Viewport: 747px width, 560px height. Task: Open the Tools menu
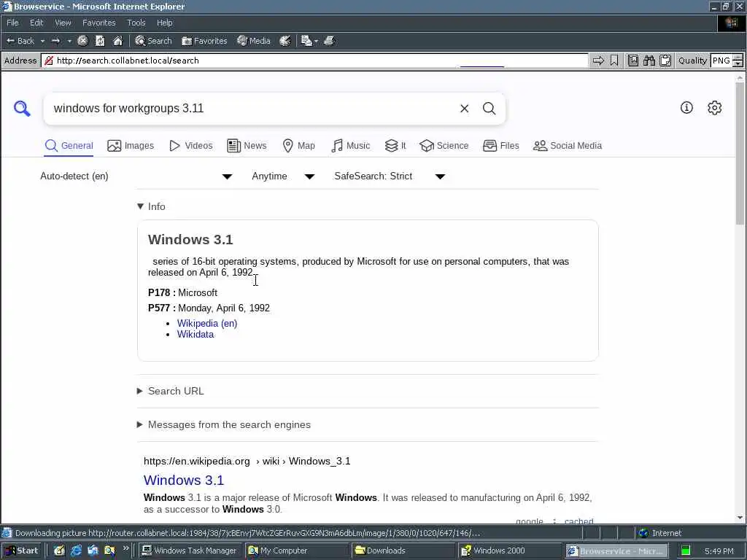click(x=136, y=23)
